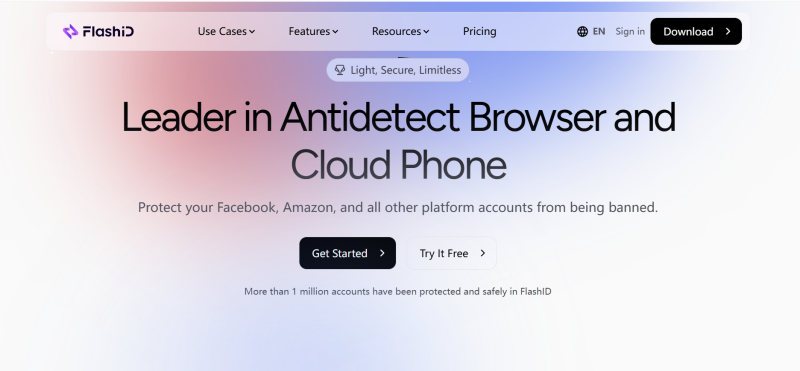Click the globe language icon
Image resolution: width=800 pixels, height=371 pixels.
pyautogui.click(x=582, y=32)
